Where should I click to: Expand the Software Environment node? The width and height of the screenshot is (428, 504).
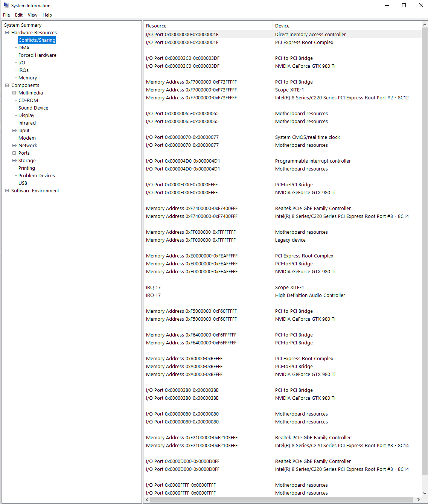coord(7,191)
